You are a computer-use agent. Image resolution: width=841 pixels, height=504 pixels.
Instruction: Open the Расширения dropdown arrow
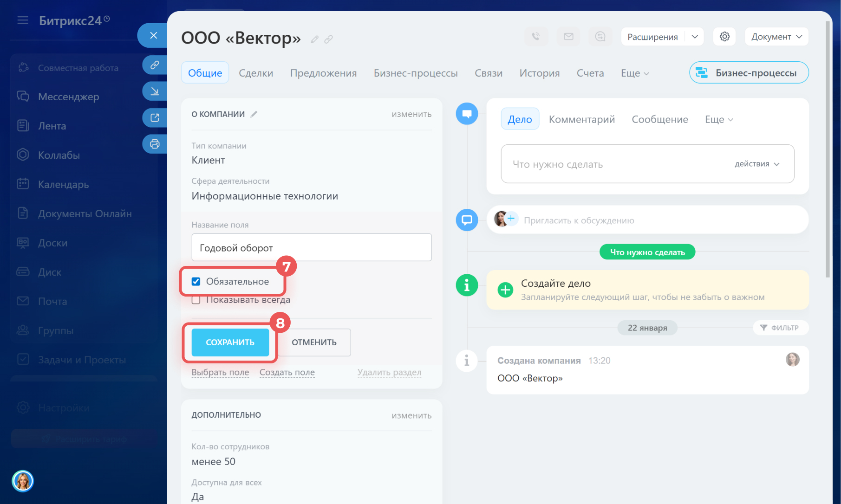[694, 37]
